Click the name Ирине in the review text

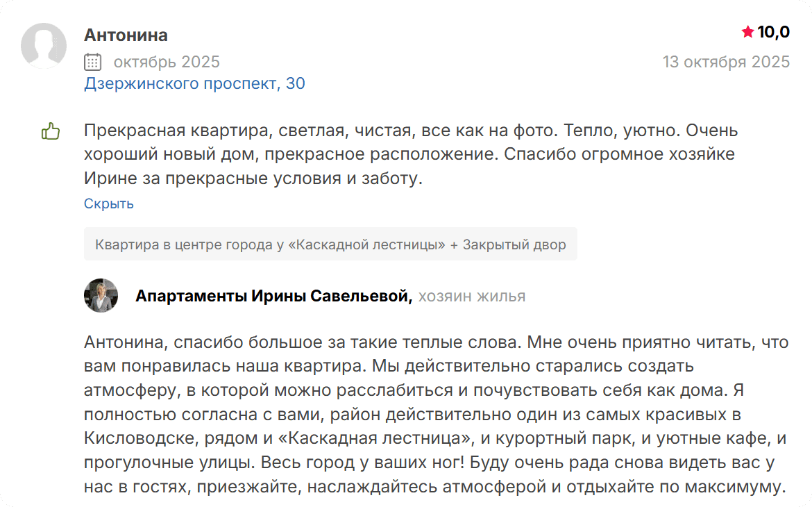coord(106,178)
